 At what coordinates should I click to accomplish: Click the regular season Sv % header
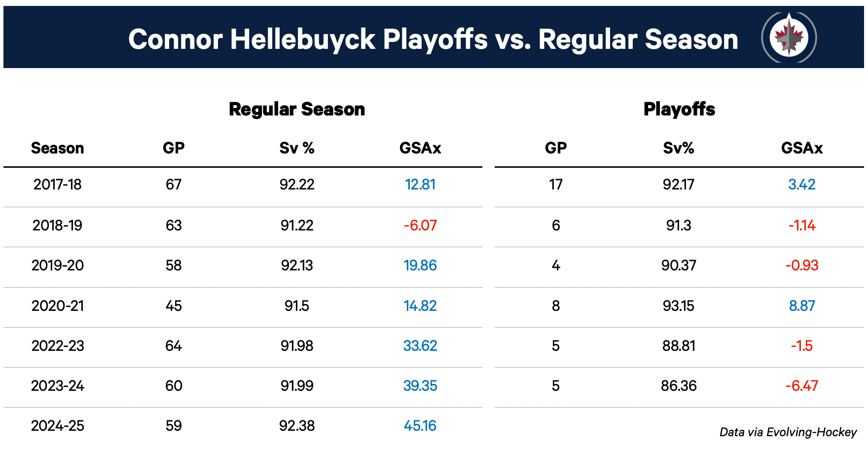pyautogui.click(x=297, y=148)
